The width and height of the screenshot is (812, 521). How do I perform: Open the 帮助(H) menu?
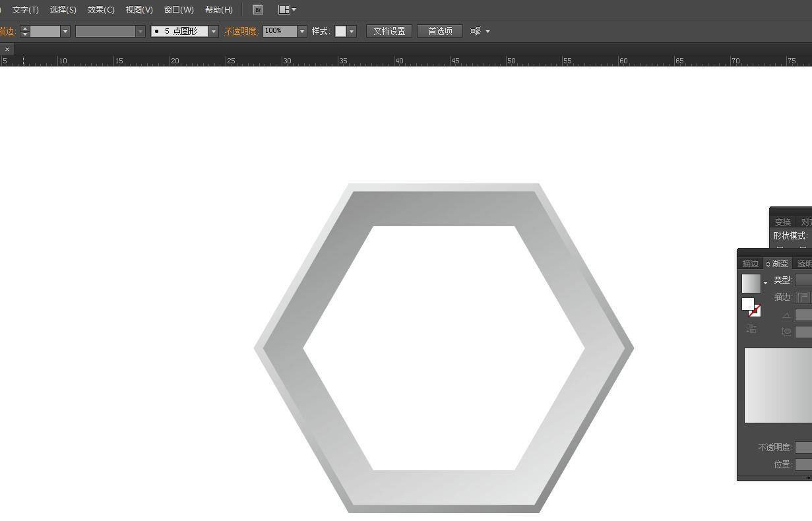click(x=219, y=10)
